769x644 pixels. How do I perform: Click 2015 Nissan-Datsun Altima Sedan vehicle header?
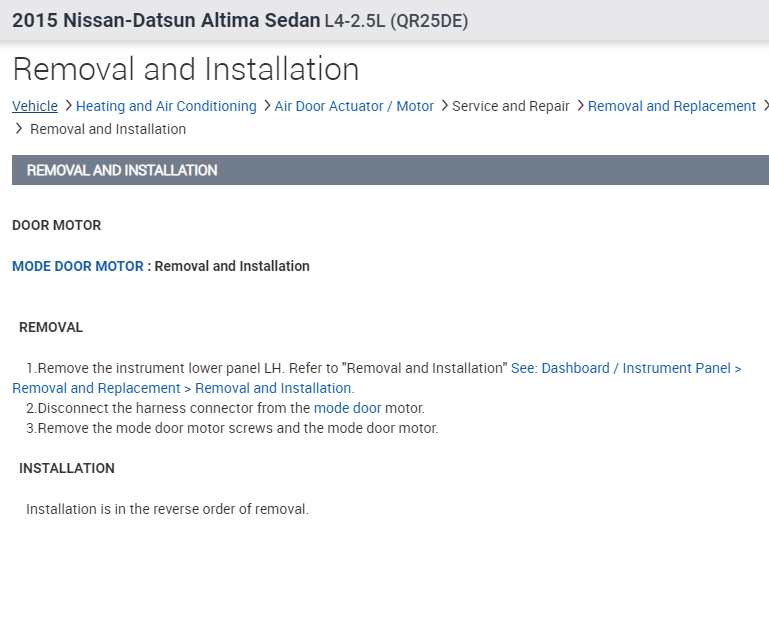point(166,20)
